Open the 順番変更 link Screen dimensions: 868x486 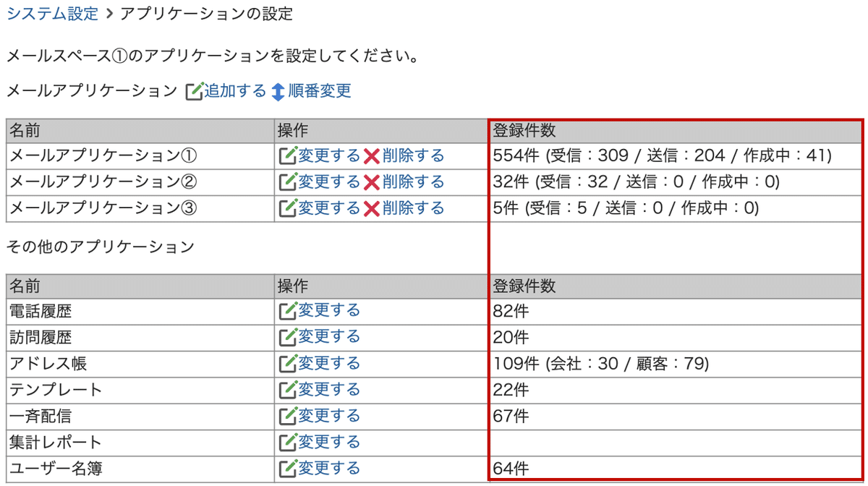(x=320, y=90)
